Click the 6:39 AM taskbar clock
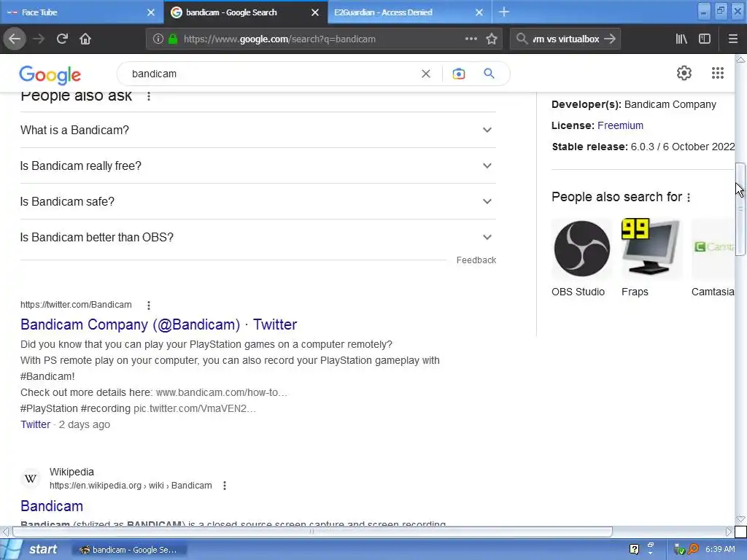Image resolution: width=747 pixels, height=560 pixels. (720, 550)
